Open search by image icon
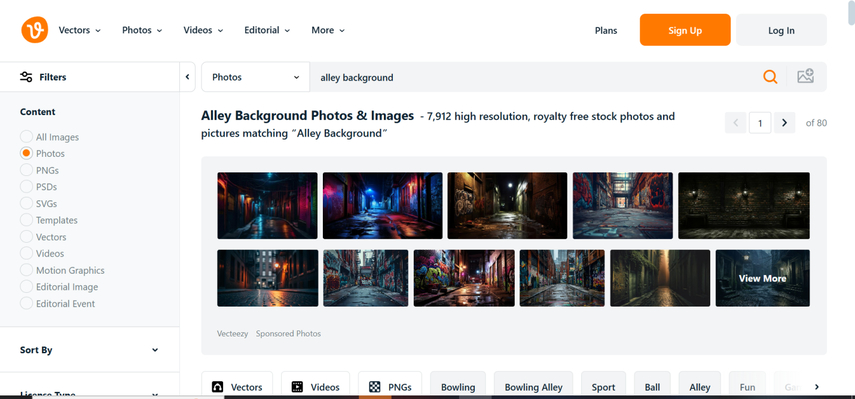 coord(805,76)
